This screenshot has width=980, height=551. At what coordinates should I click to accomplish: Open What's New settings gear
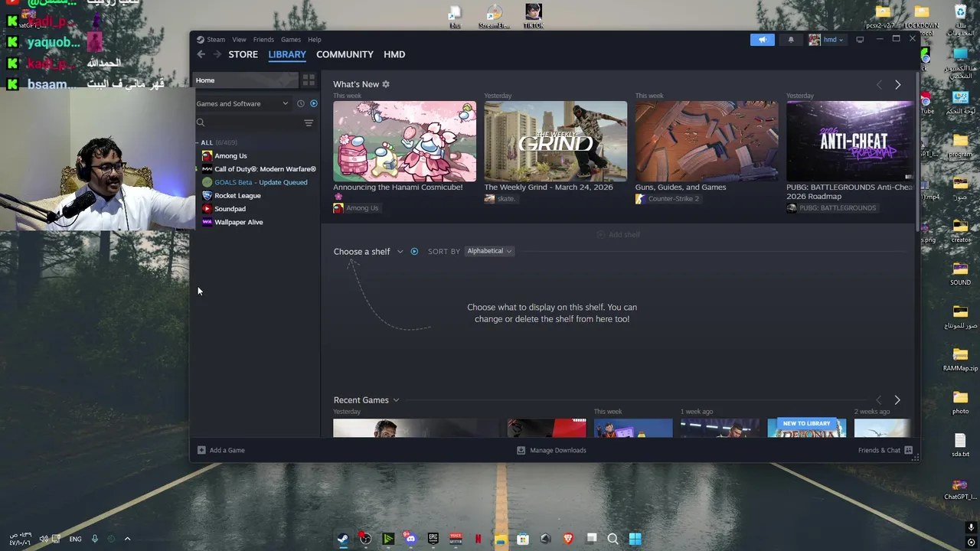386,84
